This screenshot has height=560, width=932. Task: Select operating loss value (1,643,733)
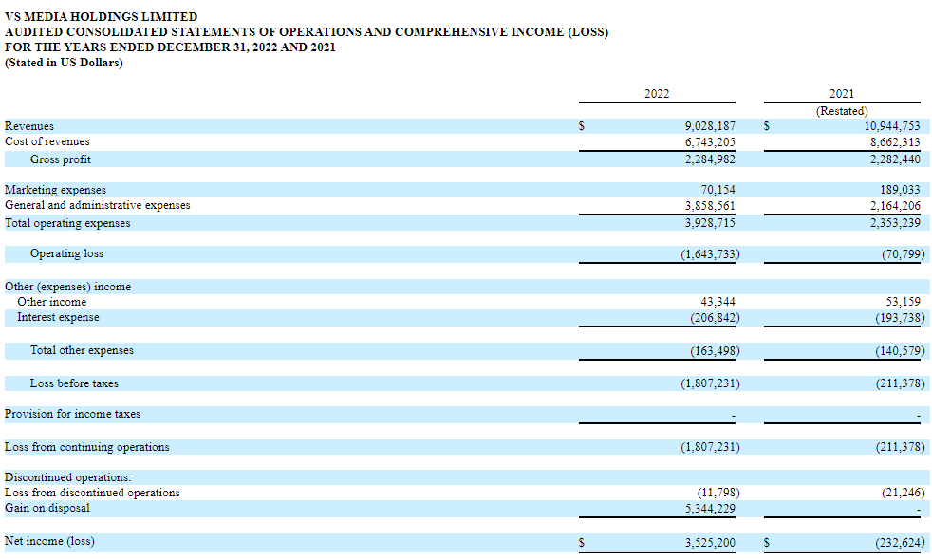click(x=710, y=253)
